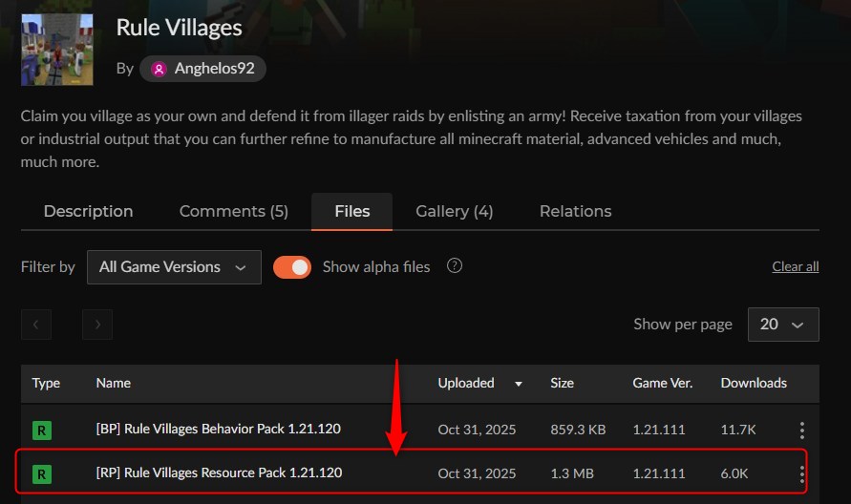851x504 pixels.
Task: Sort by the Uploaded column header
Action: click(466, 383)
